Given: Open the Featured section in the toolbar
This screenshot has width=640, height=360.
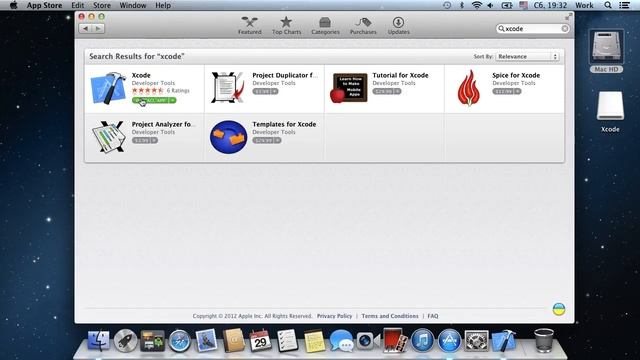Looking at the screenshot, I should pos(249,26).
